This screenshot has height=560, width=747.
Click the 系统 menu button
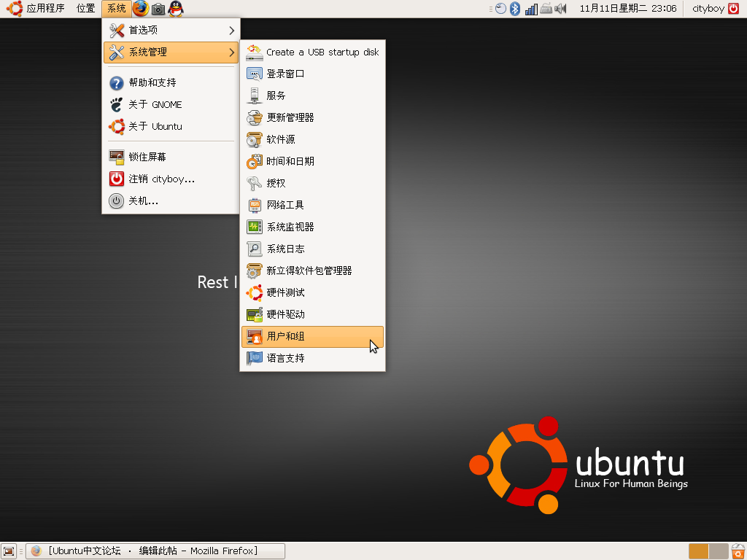[116, 8]
